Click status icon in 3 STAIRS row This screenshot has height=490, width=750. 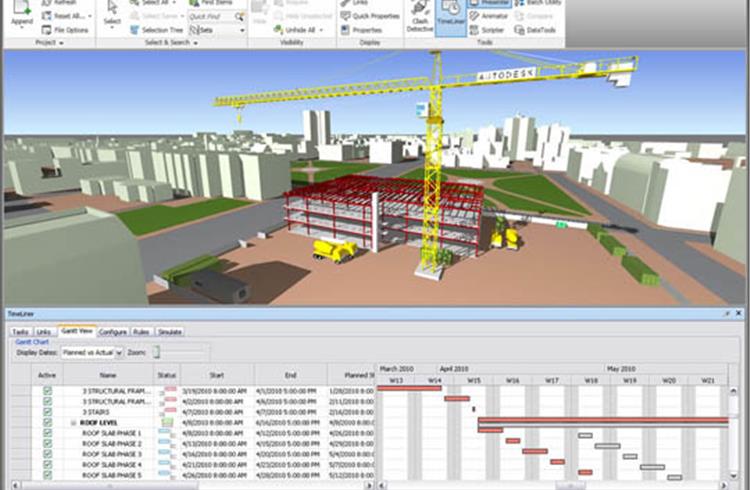[169, 412]
